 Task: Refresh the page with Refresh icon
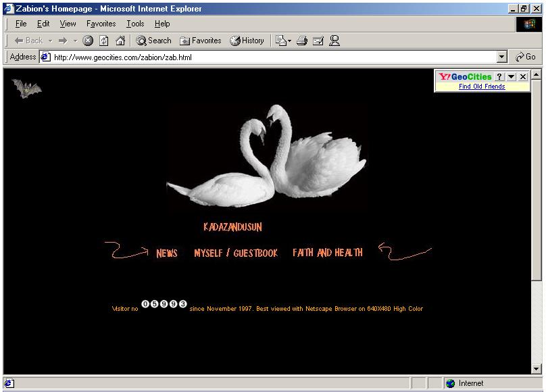click(104, 41)
